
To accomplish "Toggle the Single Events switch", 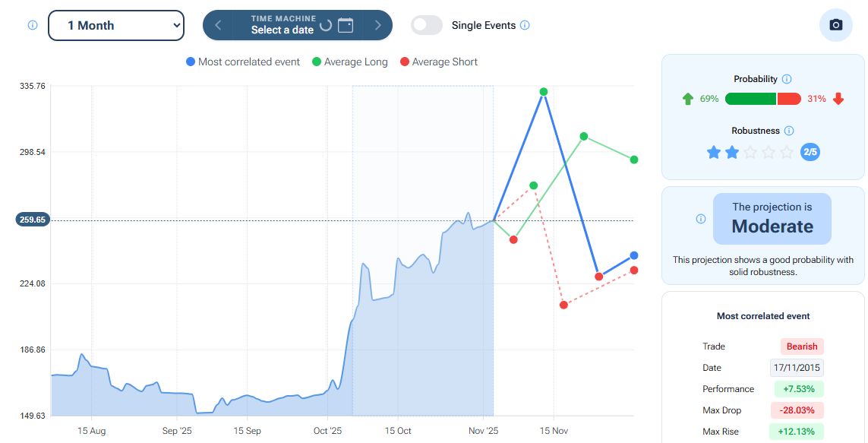I will 427,25.
